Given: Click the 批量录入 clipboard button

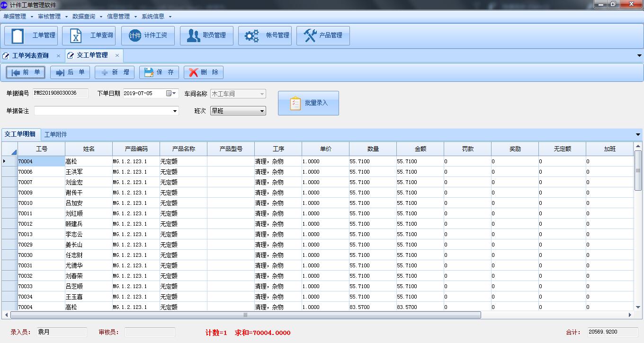Looking at the screenshot, I should 308,103.
